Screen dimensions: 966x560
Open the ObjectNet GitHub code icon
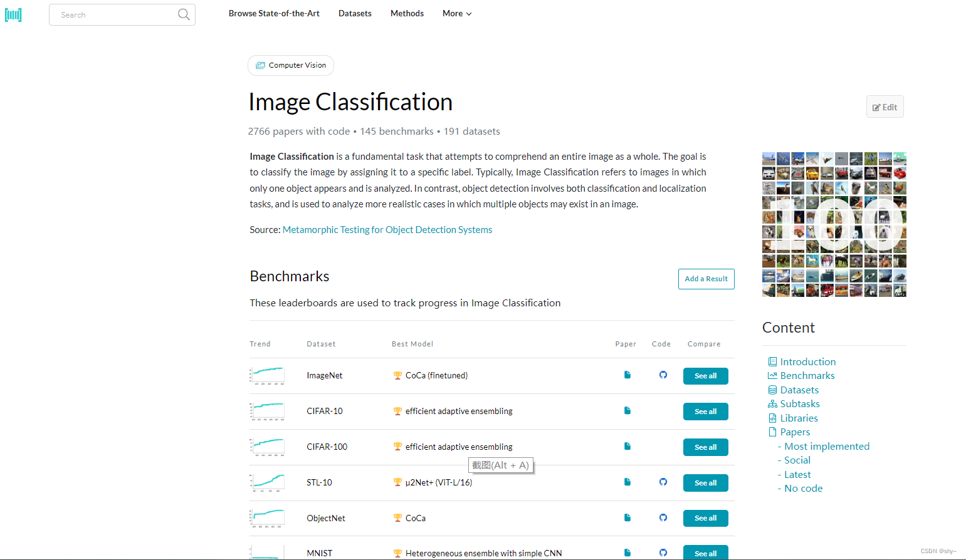pos(663,517)
